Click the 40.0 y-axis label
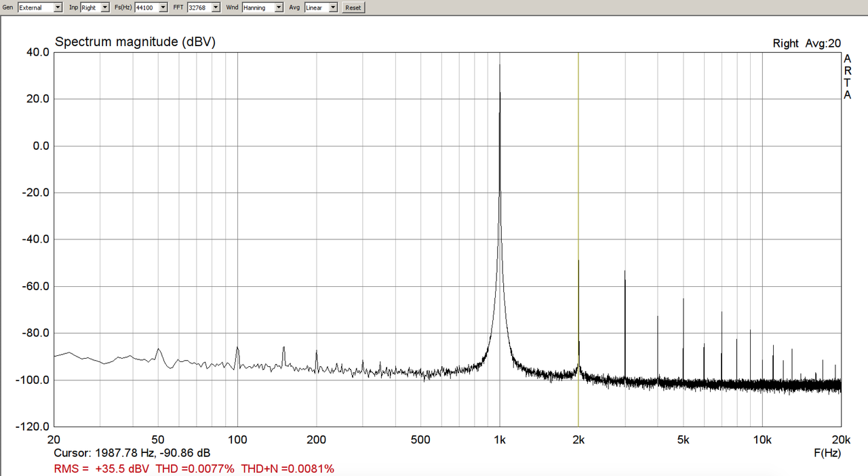 (38, 52)
